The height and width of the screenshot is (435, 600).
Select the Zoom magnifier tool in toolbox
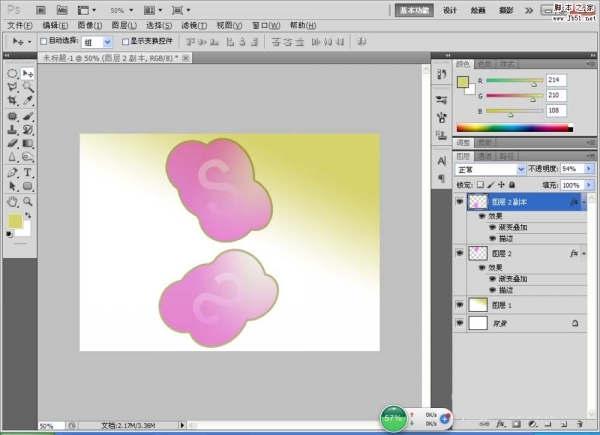pos(28,200)
